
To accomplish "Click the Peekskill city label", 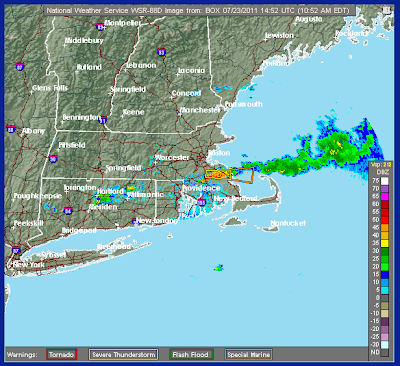I will click(28, 223).
